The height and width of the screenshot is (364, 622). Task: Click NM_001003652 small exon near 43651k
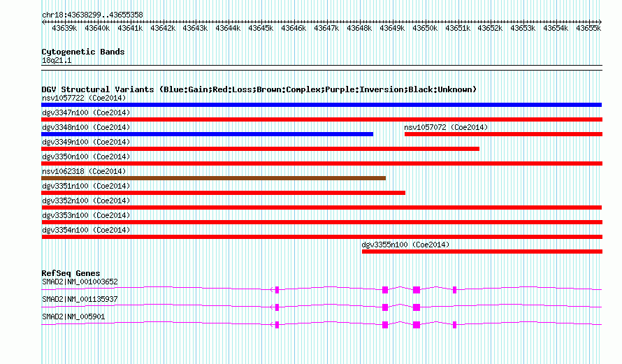pyautogui.click(x=454, y=290)
